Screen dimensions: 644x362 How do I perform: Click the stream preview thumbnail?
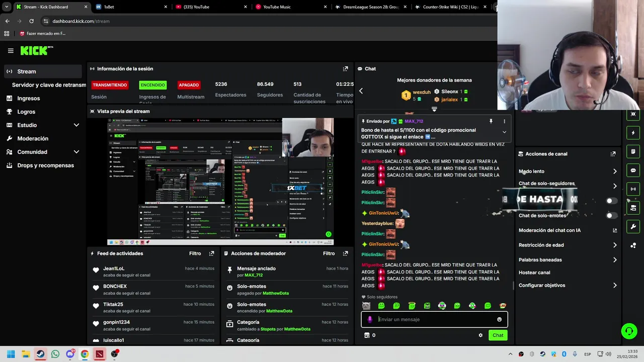click(220, 182)
